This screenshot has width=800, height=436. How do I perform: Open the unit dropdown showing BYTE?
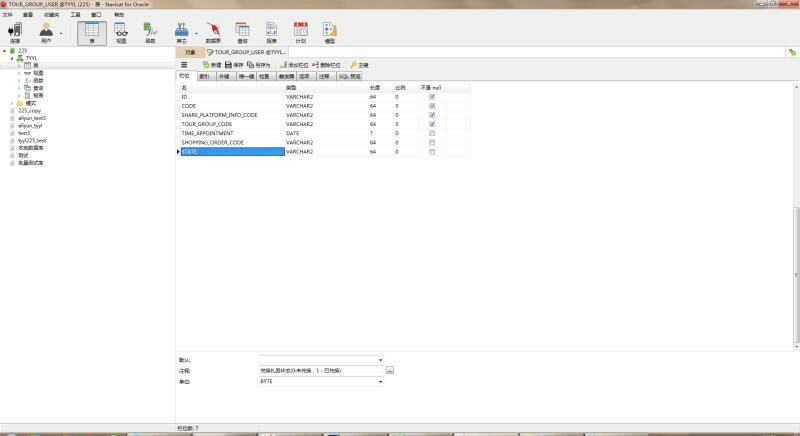(x=380, y=381)
